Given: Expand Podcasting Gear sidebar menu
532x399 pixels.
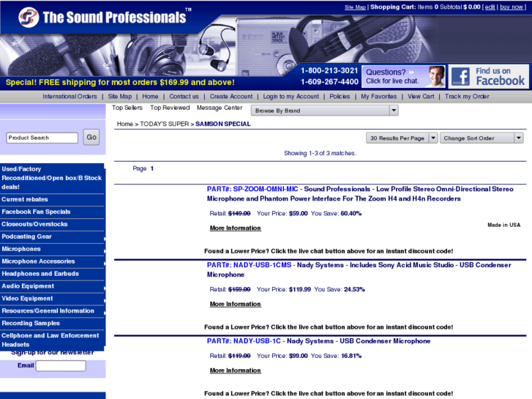Looking at the screenshot, I should click(52, 236).
